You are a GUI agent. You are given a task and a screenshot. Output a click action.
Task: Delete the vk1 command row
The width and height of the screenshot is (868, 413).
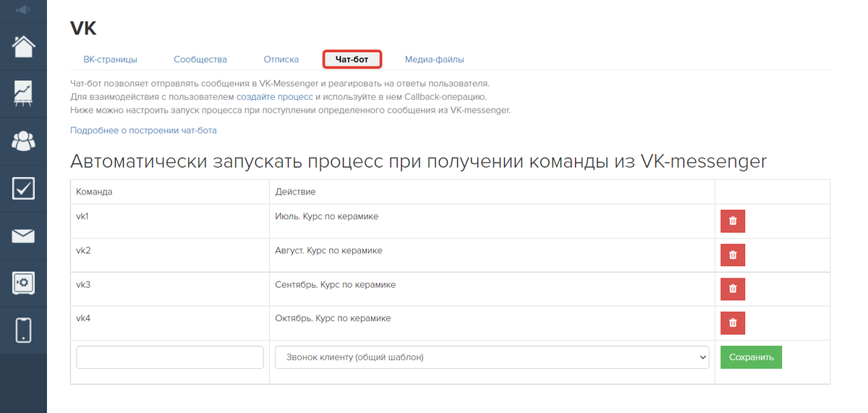click(733, 221)
